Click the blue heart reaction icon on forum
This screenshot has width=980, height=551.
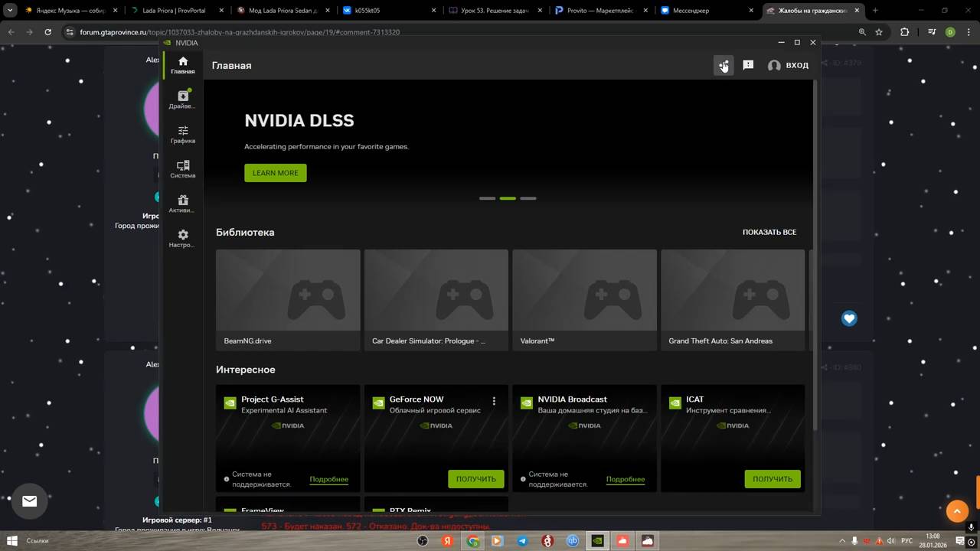pos(849,318)
